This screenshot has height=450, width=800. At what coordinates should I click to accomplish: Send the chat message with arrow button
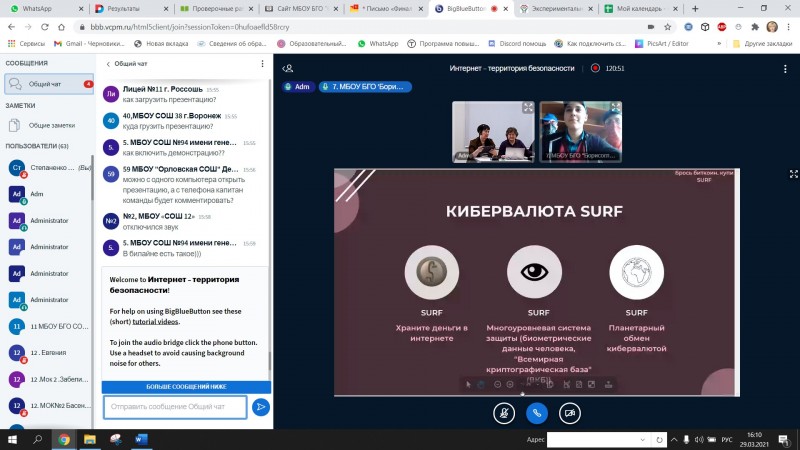pos(260,406)
